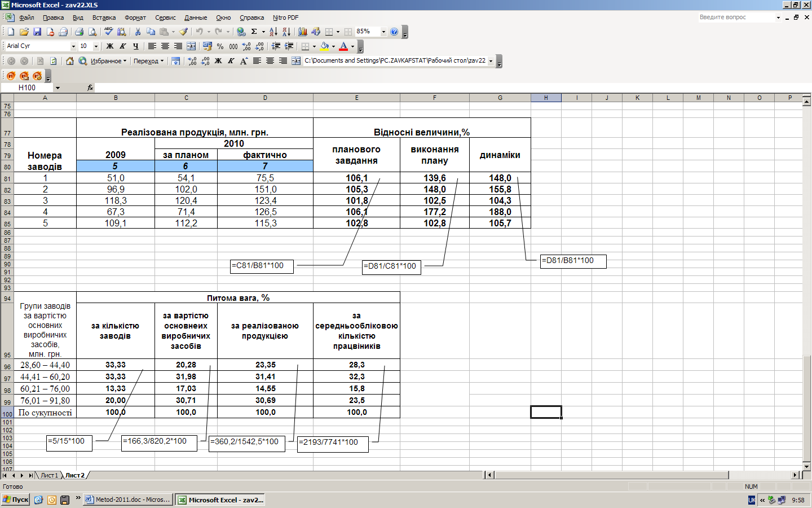Launch the Chart Wizard
The image size is (812, 508).
coord(302,32)
